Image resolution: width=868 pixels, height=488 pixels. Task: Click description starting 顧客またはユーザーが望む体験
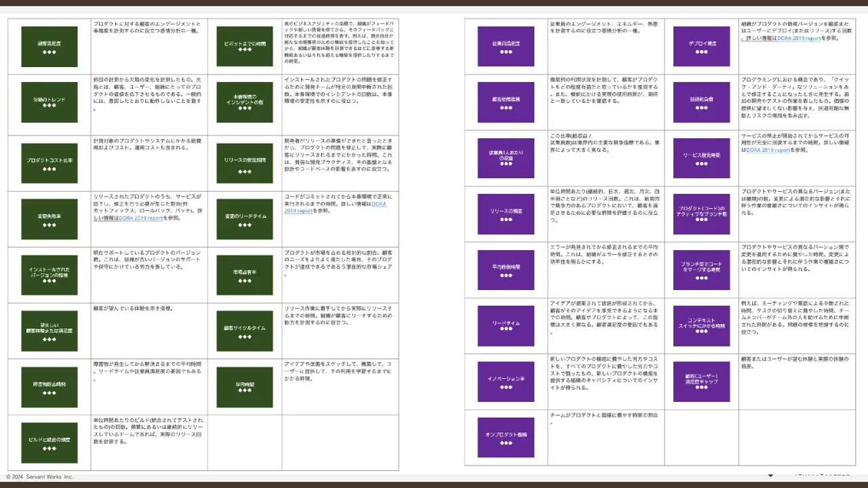tap(793, 362)
